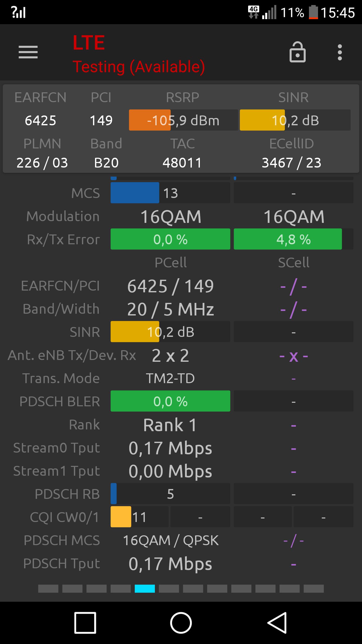This screenshot has height=644, width=362.
Task: Tap the PDSCH BLER 0,0 % bar
Action: pos(170,401)
